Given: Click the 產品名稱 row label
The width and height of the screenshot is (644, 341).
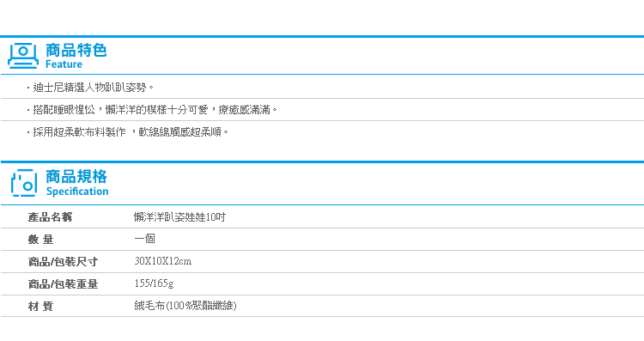Looking at the screenshot, I should click(x=50, y=217).
